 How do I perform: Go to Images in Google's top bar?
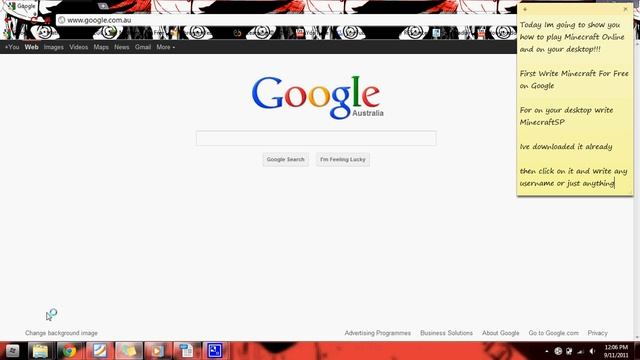pos(53,47)
